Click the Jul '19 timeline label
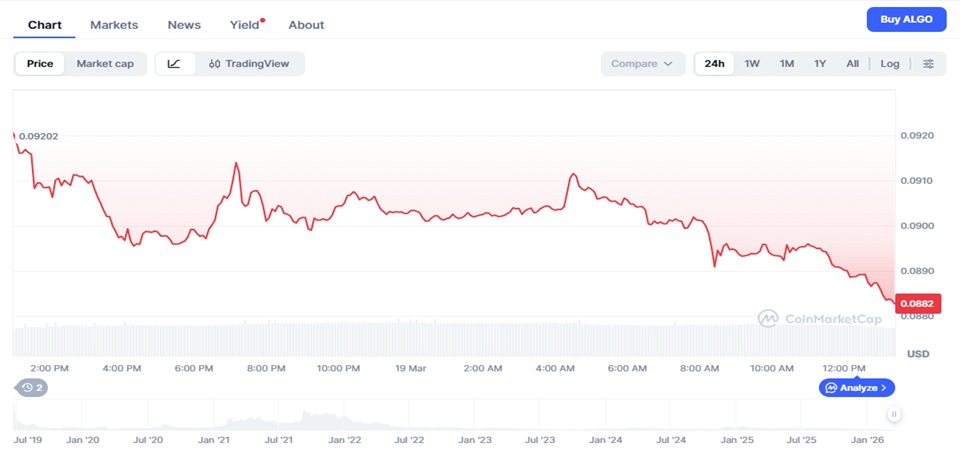The image size is (960, 450). [27, 440]
